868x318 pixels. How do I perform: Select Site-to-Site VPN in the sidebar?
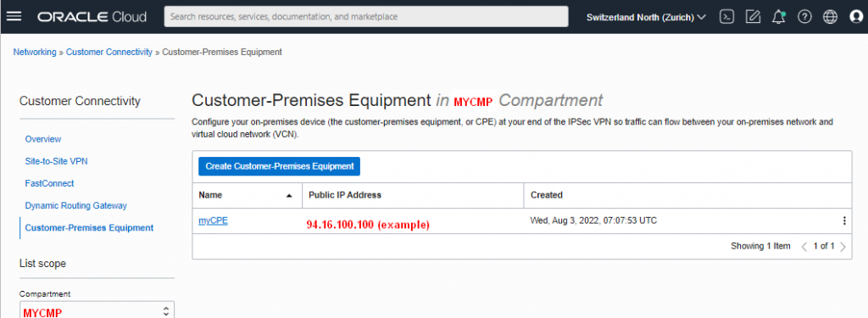coord(57,161)
